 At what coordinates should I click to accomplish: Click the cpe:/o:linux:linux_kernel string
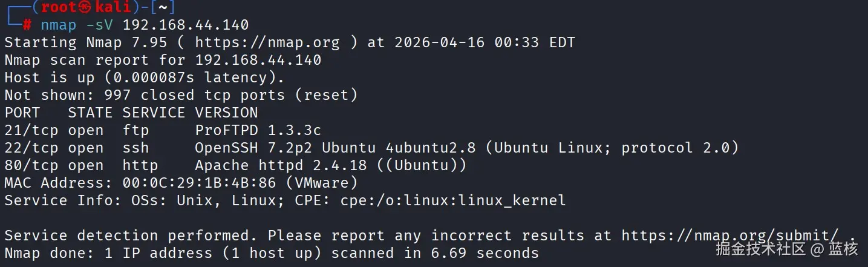click(452, 200)
